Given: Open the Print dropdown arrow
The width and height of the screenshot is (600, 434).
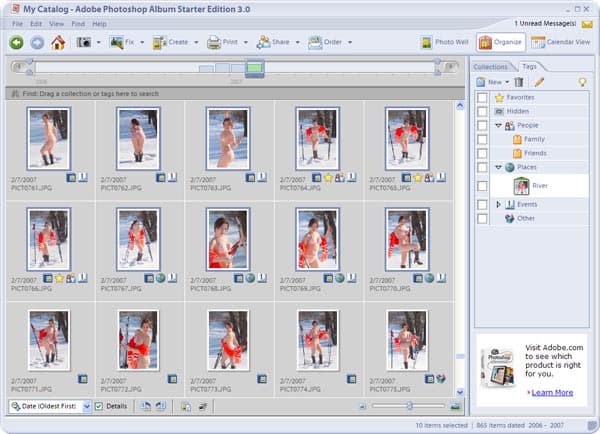Looking at the screenshot, I should click(246, 42).
